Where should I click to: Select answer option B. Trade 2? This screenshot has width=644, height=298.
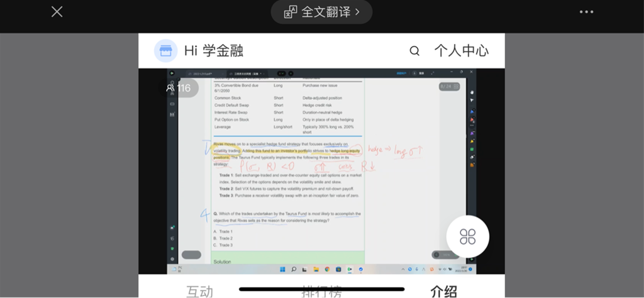[223, 238]
